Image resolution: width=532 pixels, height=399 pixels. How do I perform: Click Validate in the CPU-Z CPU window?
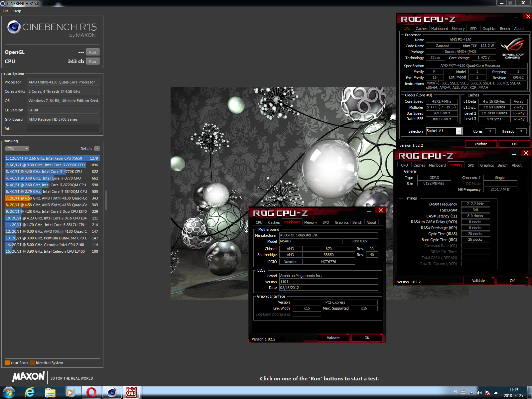coord(481,144)
